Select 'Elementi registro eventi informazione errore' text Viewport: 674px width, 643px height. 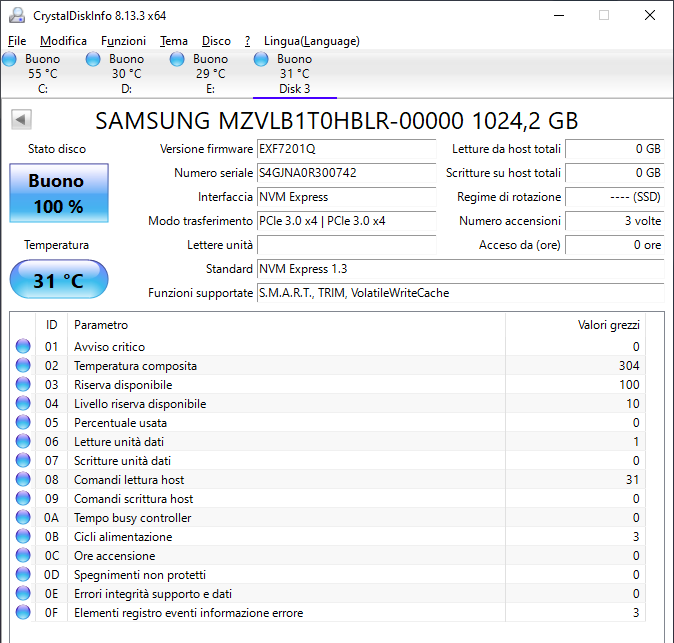(188, 613)
